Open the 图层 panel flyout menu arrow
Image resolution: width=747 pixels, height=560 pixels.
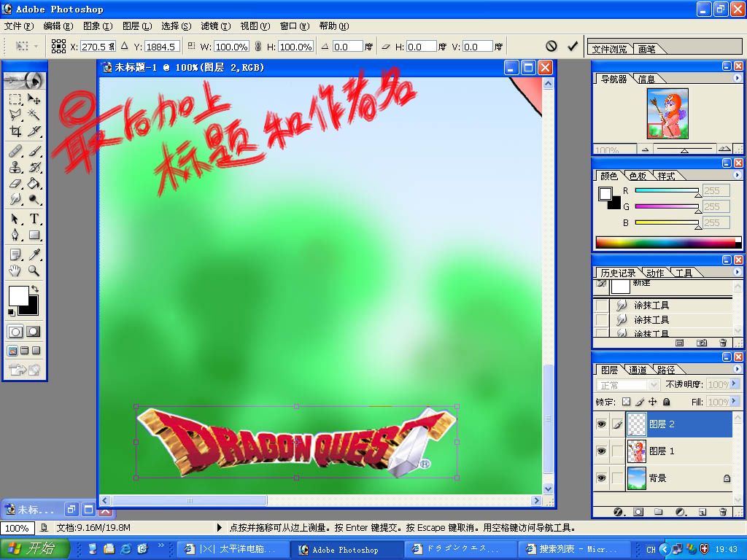737,368
